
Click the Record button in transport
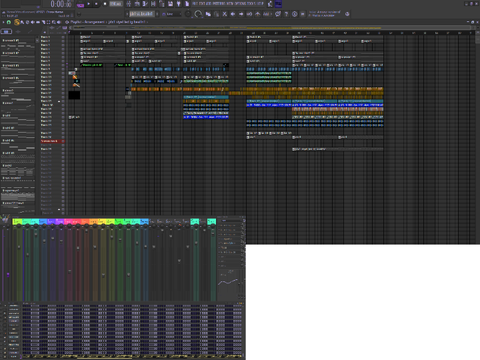coord(105,4)
